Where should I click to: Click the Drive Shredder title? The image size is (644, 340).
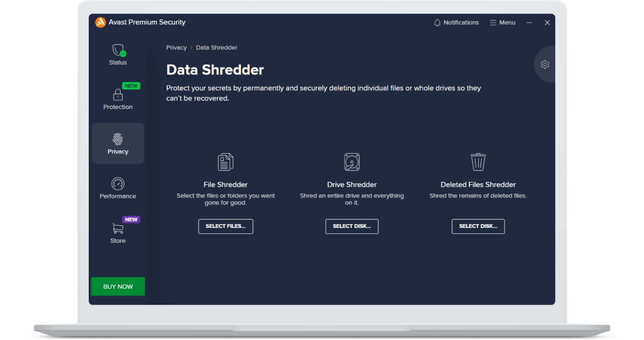coord(352,185)
